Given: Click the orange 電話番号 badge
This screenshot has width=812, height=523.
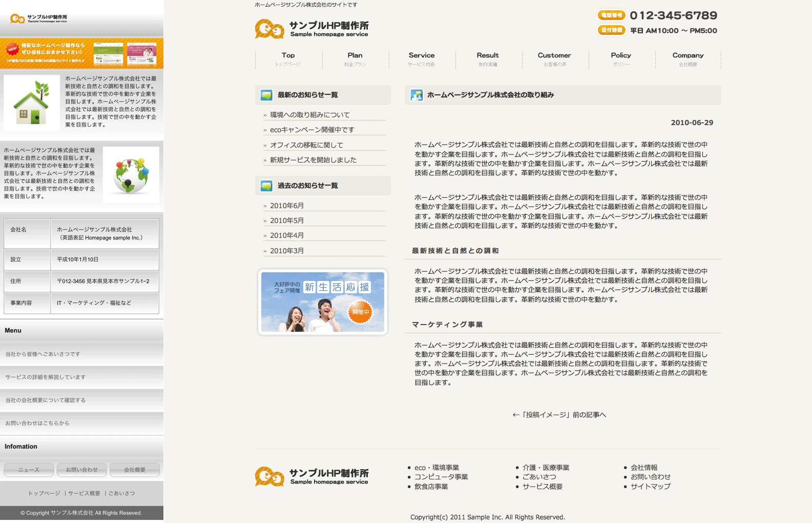Looking at the screenshot, I should coord(611,15).
